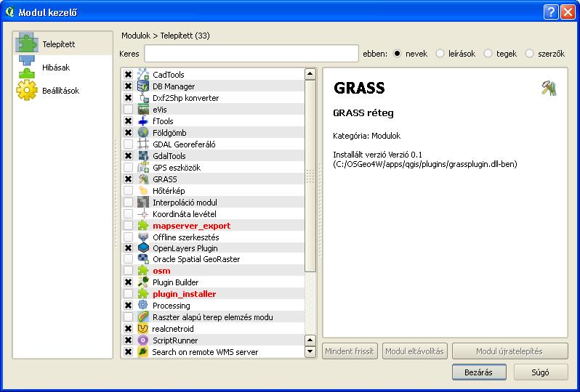This screenshot has width=580, height=392.
Task: Click the Hőtérkép heatmap icon
Action: pos(143,191)
